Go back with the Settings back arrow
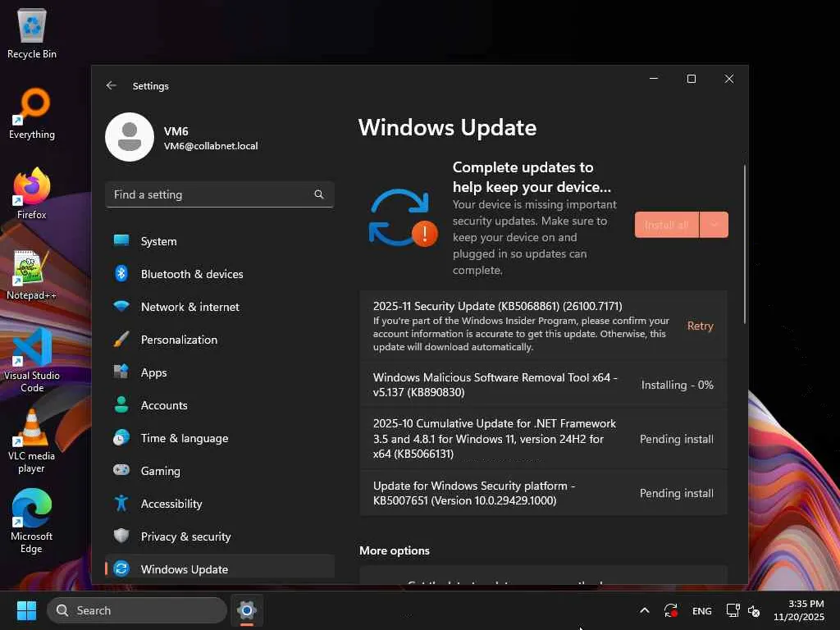 [x=112, y=85]
